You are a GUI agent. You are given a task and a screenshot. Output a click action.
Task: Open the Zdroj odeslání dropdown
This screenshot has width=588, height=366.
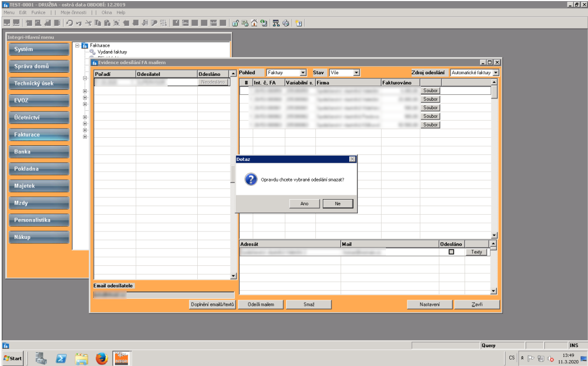496,73
